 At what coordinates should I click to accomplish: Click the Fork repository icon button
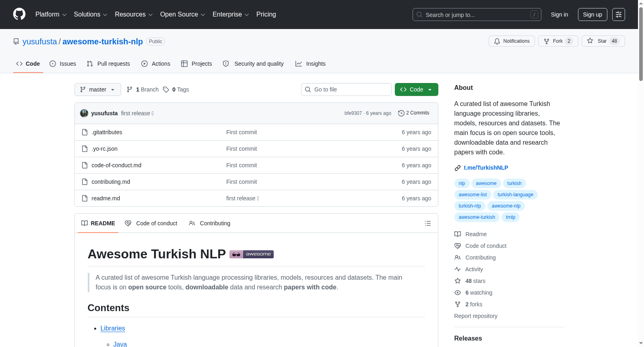pos(558,41)
